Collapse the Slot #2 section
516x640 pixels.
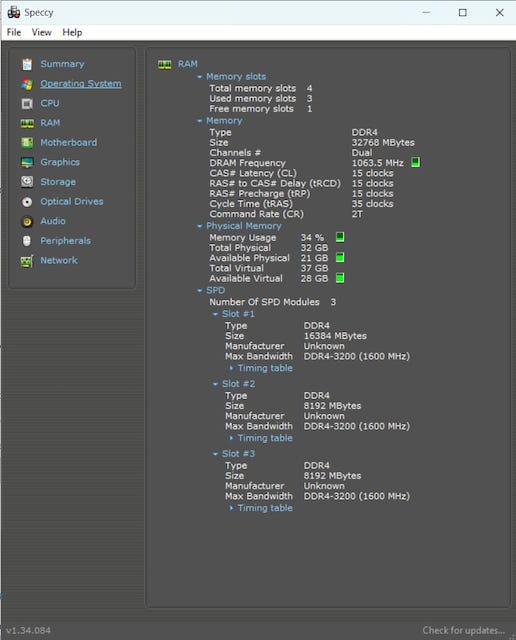215,384
